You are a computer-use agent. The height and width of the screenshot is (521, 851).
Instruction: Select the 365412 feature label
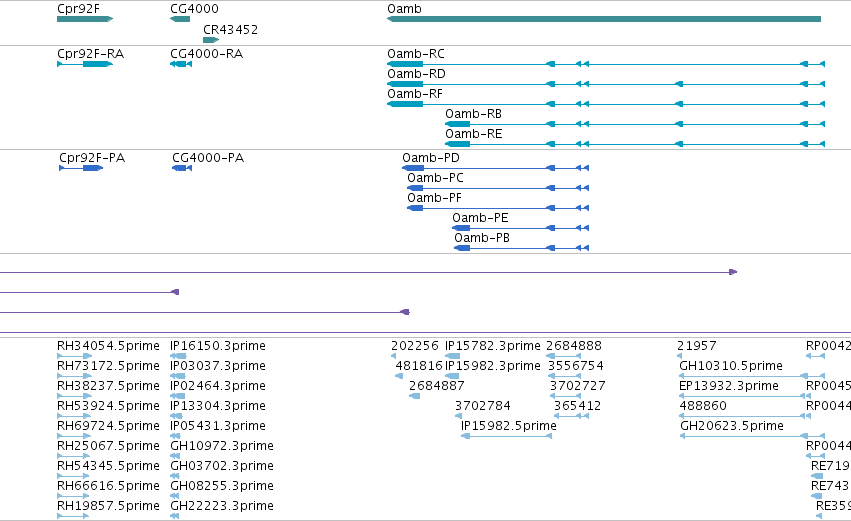[577, 406]
